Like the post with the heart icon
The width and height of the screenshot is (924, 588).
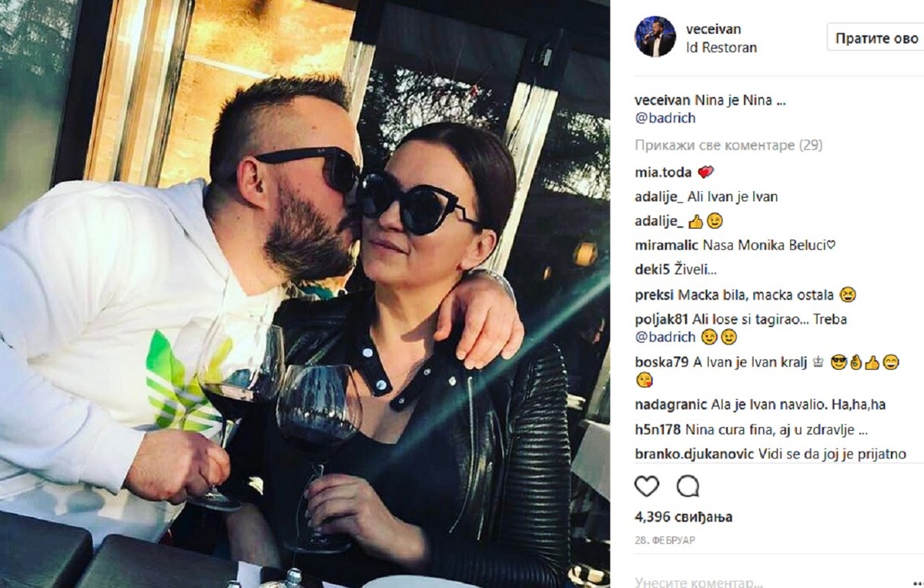647,486
